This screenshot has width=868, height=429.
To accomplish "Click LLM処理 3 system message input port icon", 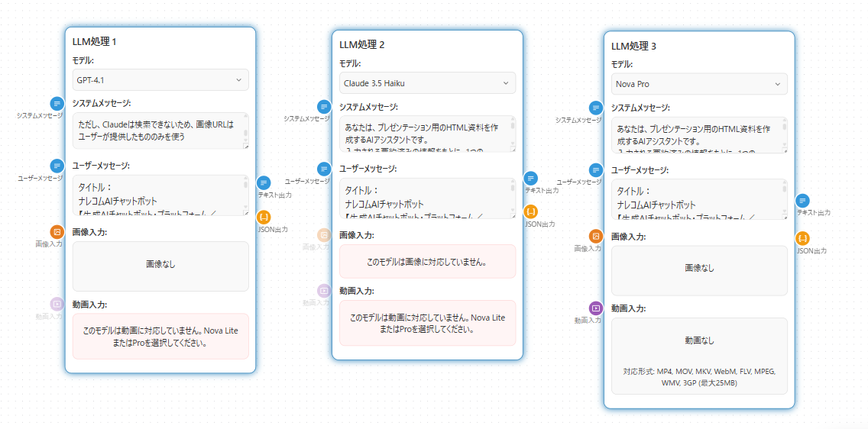I will coord(596,108).
